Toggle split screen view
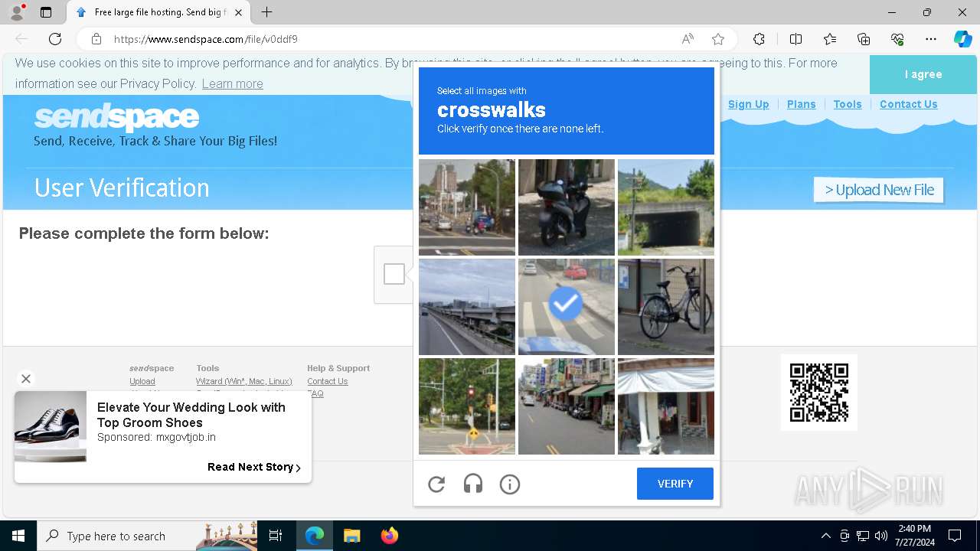 pos(795,39)
